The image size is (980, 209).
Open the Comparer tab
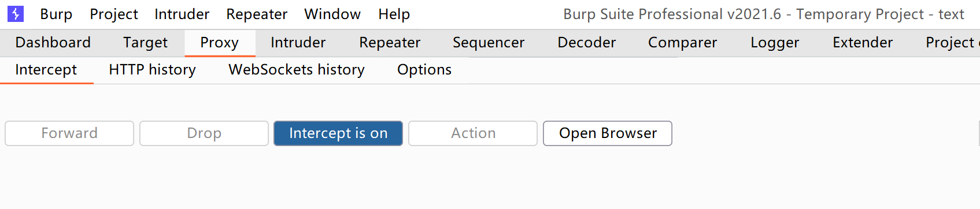(682, 43)
